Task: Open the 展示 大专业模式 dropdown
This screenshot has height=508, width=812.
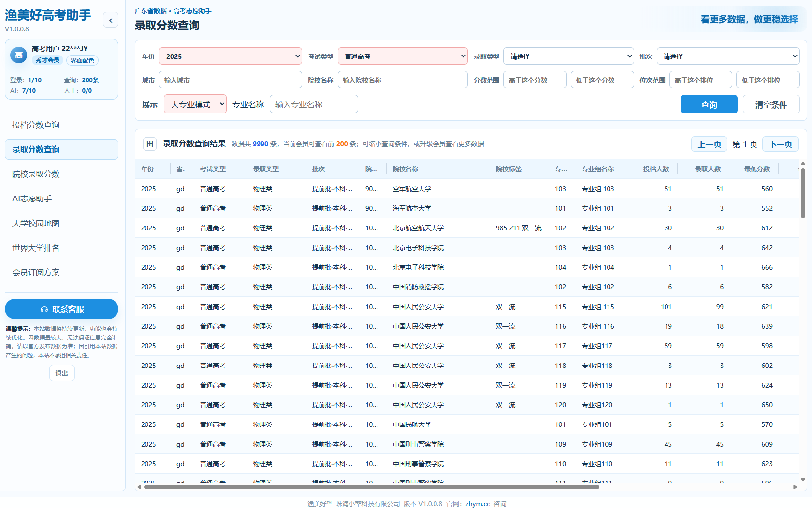Action: click(x=195, y=104)
